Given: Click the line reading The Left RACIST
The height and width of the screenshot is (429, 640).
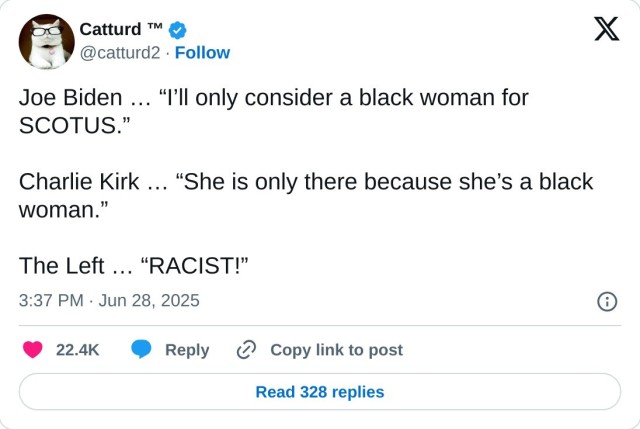Looking at the screenshot, I should 133,265.
